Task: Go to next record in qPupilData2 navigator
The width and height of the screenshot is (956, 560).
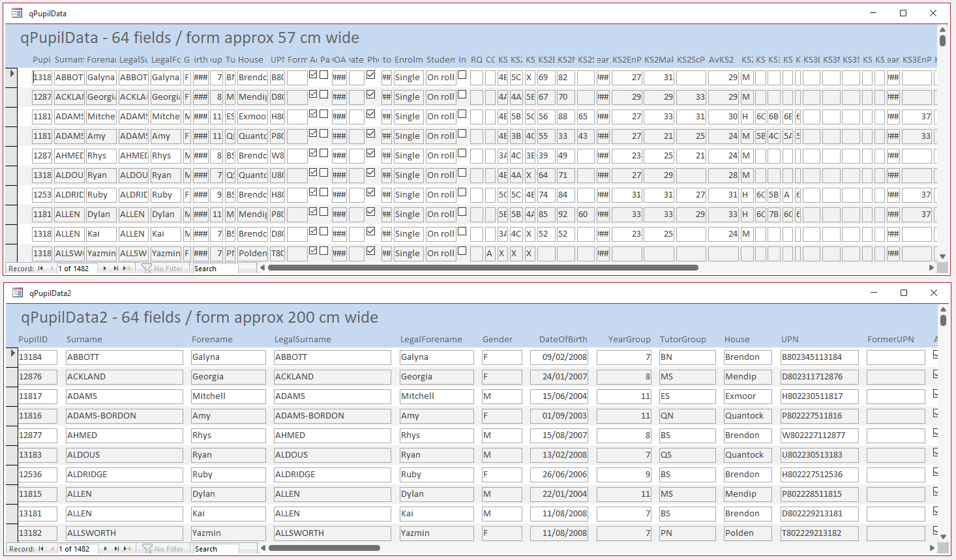Action: pos(106,549)
